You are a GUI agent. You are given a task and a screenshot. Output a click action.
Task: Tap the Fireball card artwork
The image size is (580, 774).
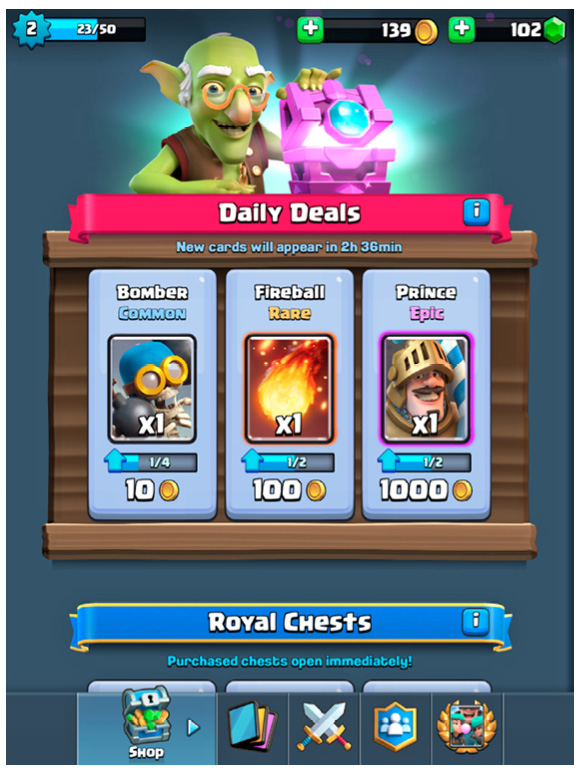click(x=289, y=389)
